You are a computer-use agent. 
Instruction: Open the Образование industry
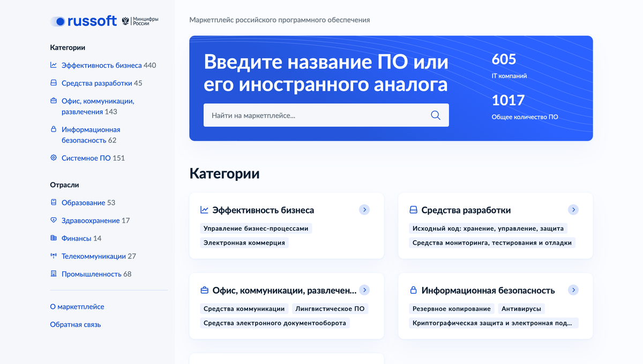pos(83,202)
